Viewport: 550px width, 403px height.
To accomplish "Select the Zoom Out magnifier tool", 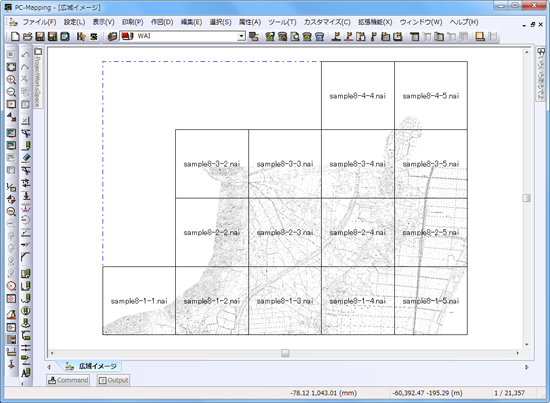I will click(11, 92).
